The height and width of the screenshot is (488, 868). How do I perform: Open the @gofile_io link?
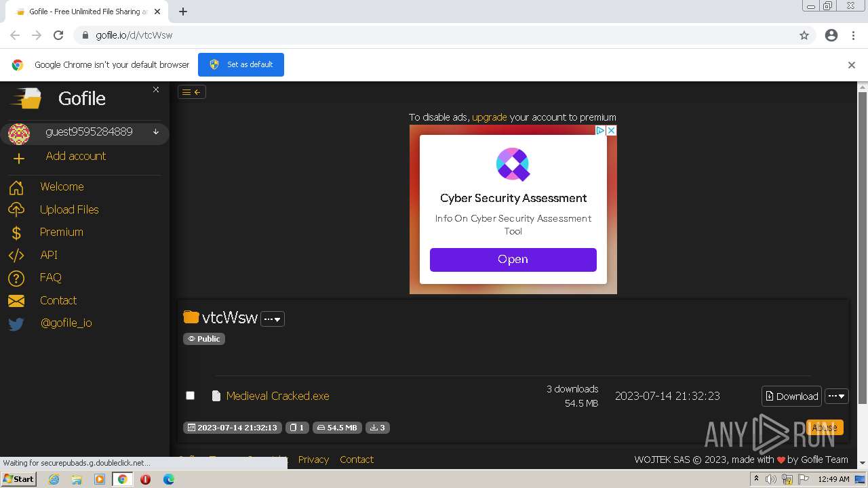[66, 323]
